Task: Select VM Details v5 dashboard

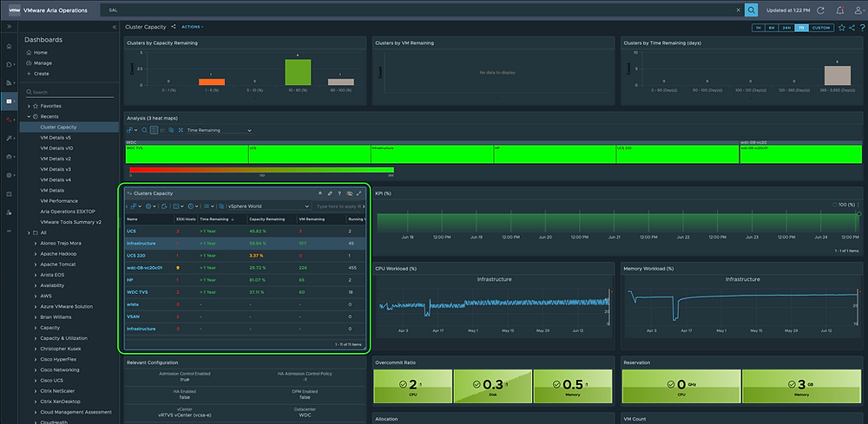Action: (56, 138)
